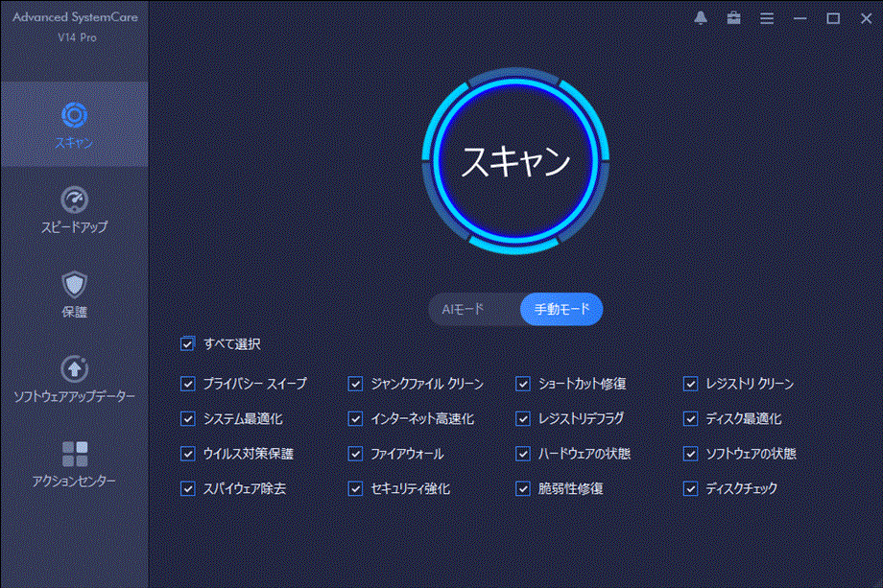Uncheck プライバシー スイープ
The image size is (883, 588).
pyautogui.click(x=187, y=384)
